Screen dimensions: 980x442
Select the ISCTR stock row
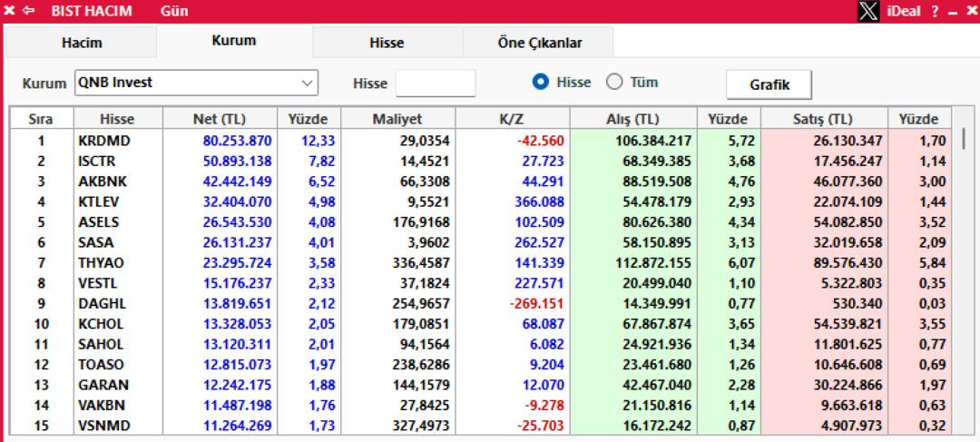(481, 162)
